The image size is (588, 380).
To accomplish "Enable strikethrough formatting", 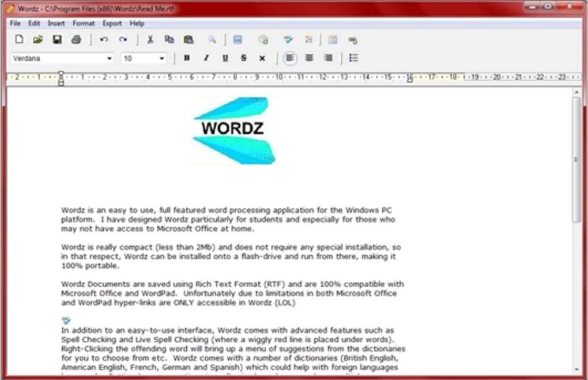I will 244,58.
